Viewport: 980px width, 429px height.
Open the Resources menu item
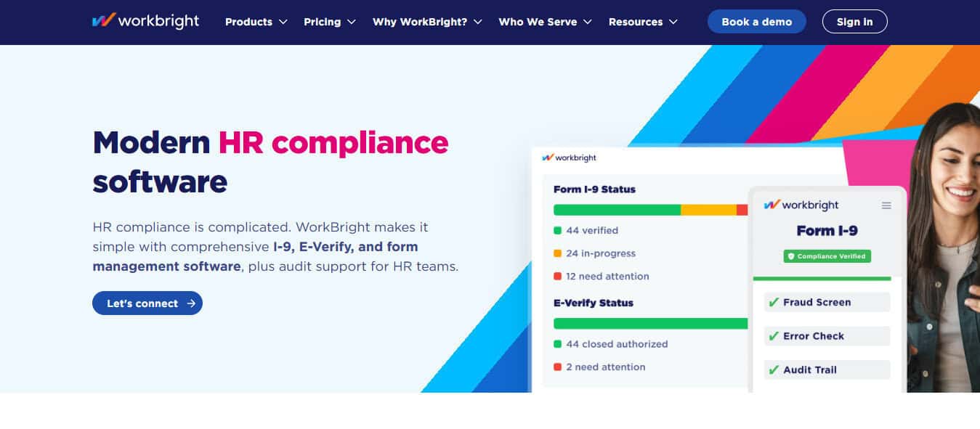click(643, 22)
